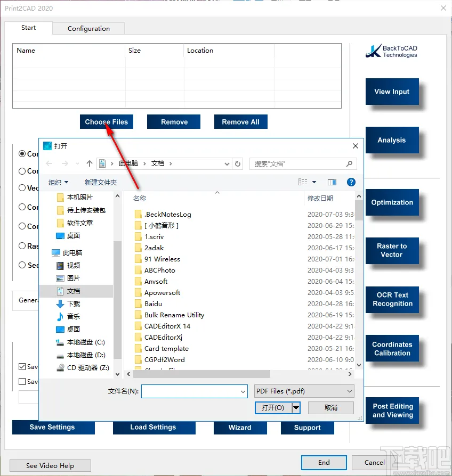This screenshot has width=452, height=476.
Task: Click the forward arrow in Open dialog
Action: point(64,163)
